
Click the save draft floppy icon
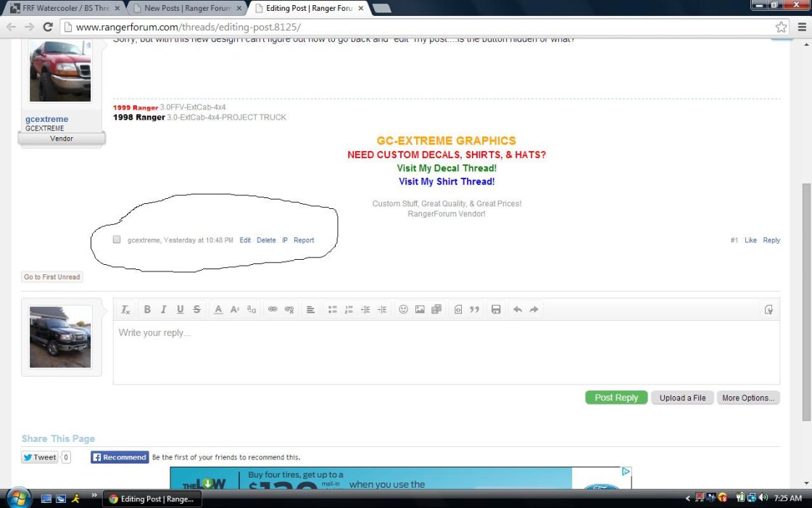point(496,309)
